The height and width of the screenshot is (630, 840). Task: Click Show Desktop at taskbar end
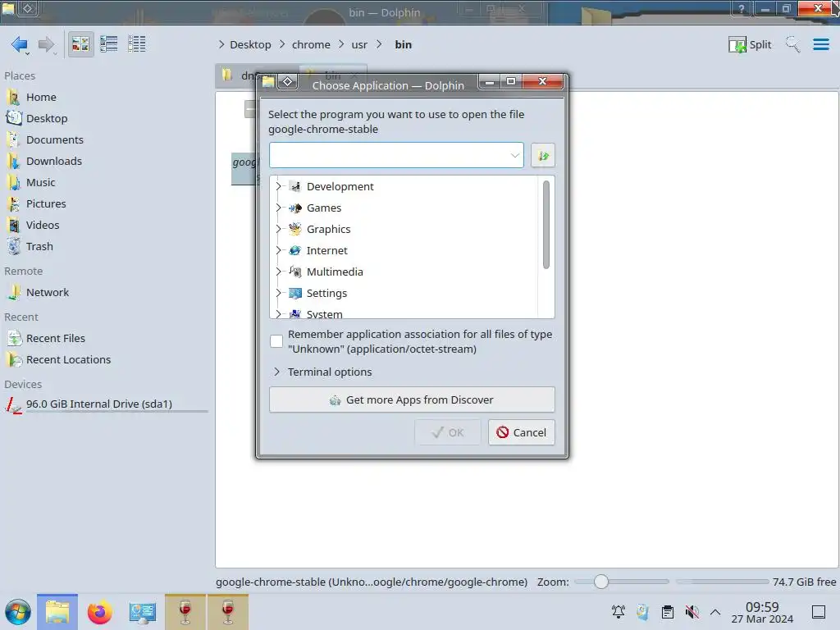[819, 612]
